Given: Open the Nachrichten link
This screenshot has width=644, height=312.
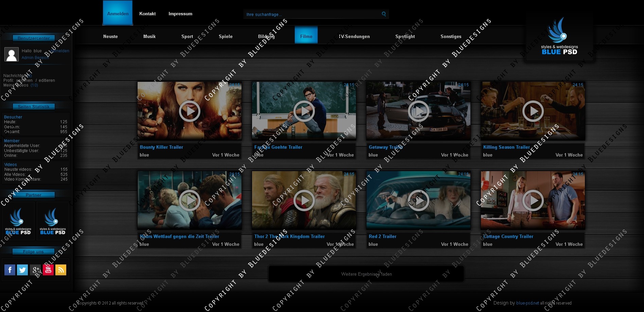Looking at the screenshot, I should click(x=17, y=76).
